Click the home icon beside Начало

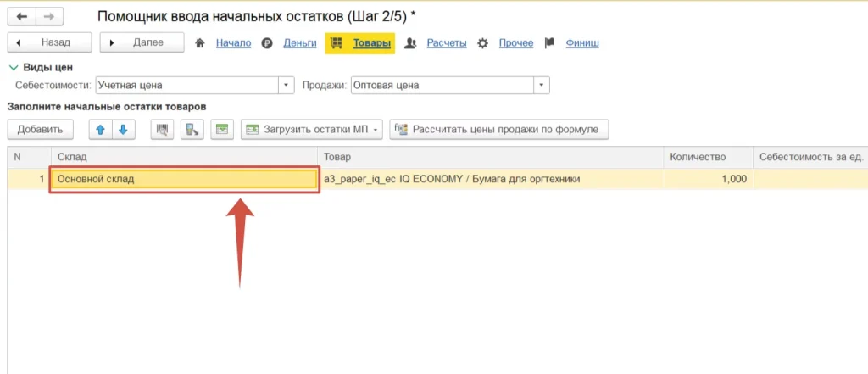point(201,42)
